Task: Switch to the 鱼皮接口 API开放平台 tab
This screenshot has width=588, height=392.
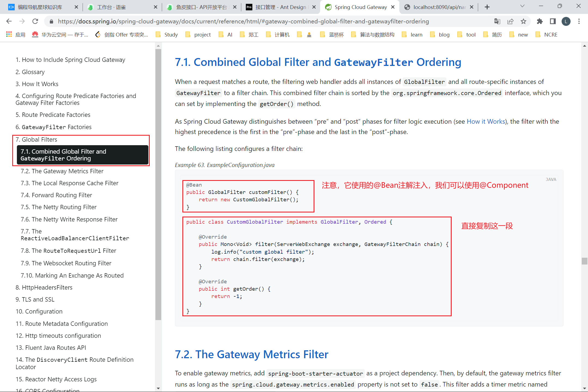Action: [201, 7]
